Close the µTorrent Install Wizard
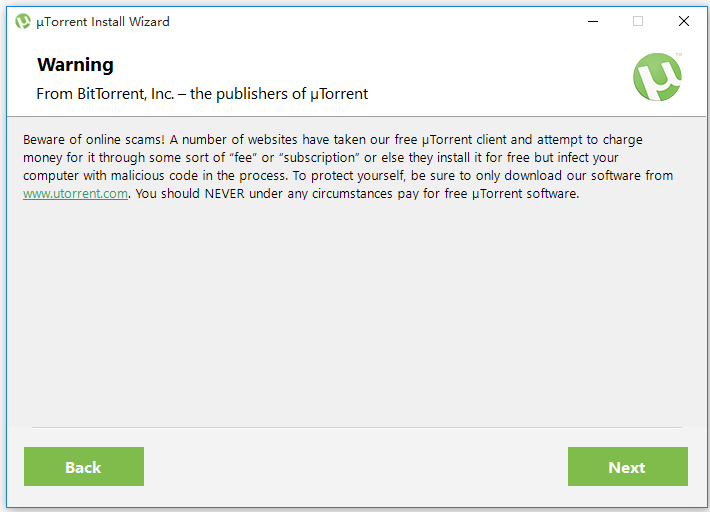 click(684, 21)
